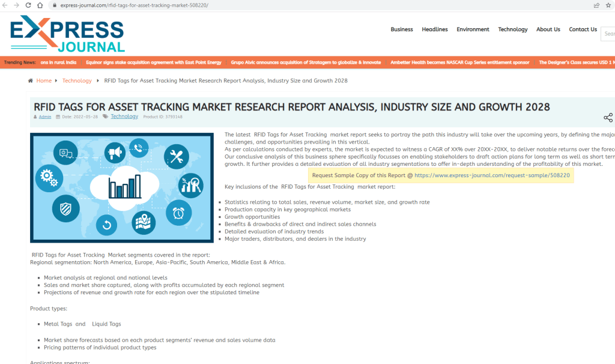Screen dimensions: 615x364
Task: Click the share icon near the article title
Action: point(609,118)
